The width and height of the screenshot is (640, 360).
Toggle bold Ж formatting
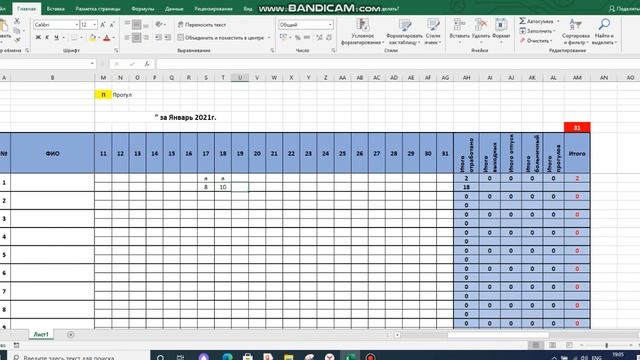[x=38, y=38]
